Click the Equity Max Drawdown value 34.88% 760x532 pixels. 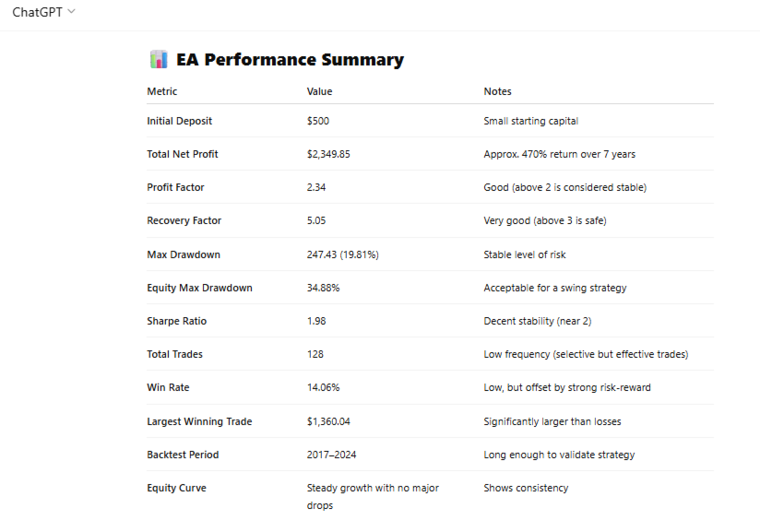point(323,288)
